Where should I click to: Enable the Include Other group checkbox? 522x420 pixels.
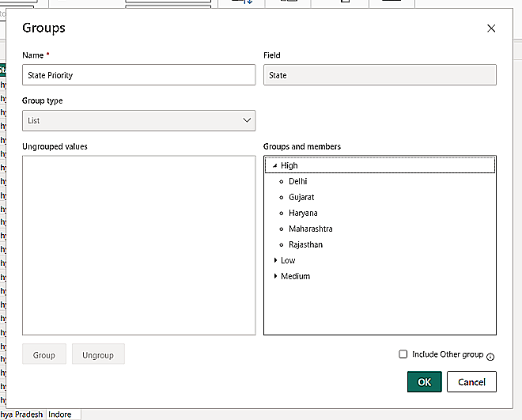pyautogui.click(x=403, y=355)
